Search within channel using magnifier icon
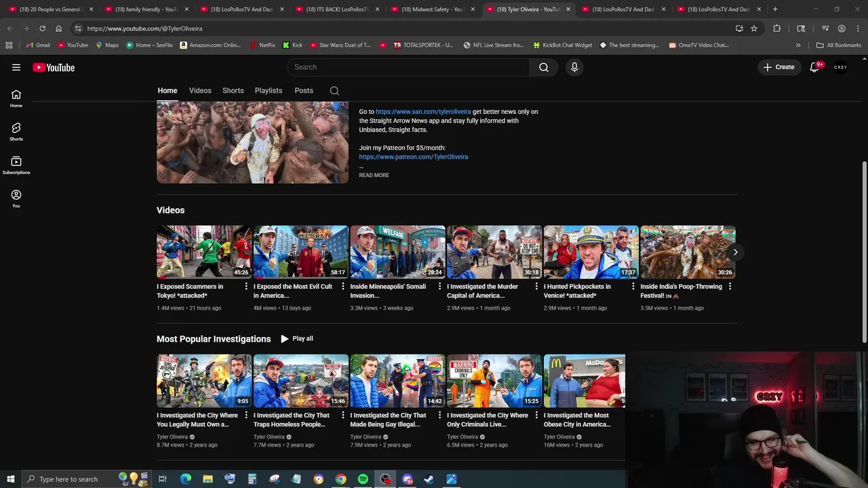 click(x=334, y=91)
